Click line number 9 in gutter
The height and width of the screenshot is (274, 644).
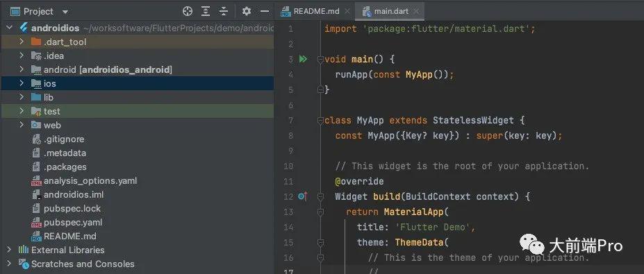[x=290, y=151]
